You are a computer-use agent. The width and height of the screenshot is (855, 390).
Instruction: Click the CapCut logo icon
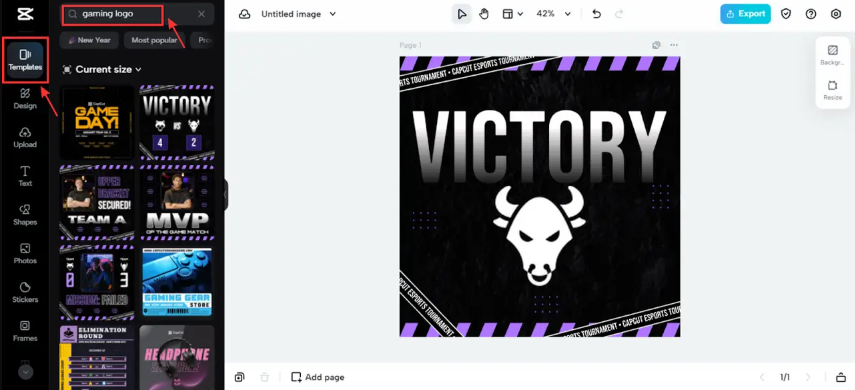point(25,14)
